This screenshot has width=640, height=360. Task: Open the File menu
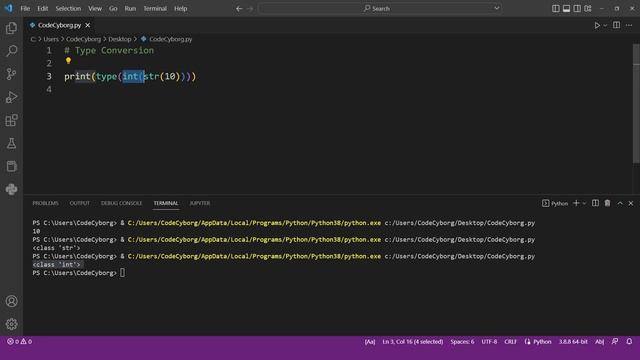[25, 9]
